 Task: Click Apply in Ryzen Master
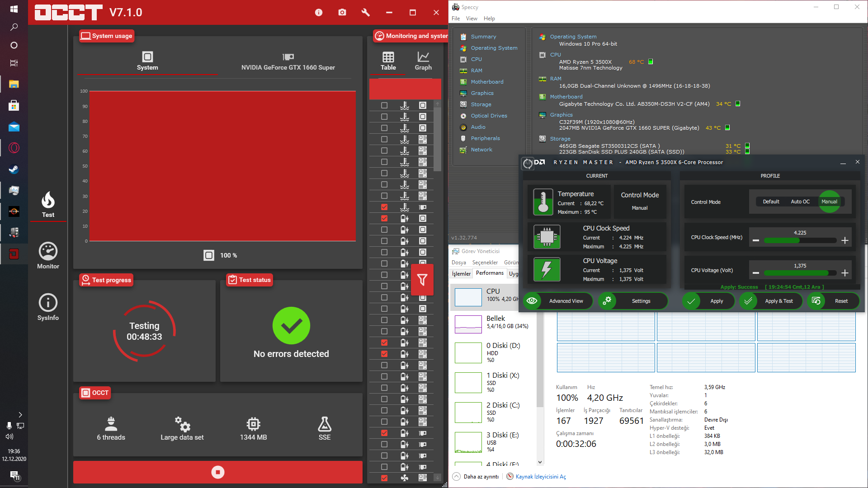708,301
